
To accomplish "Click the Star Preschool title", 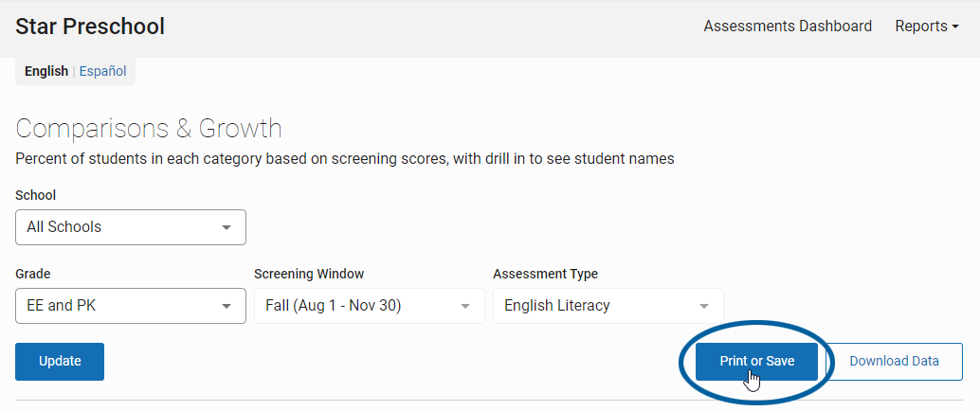I will (90, 27).
